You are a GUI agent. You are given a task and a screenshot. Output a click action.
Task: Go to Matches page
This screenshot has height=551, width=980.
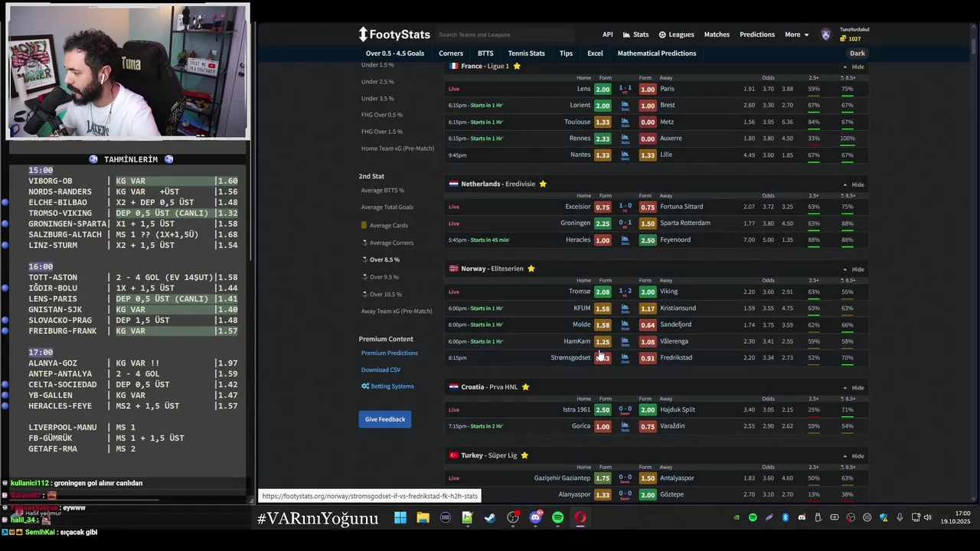717,34
